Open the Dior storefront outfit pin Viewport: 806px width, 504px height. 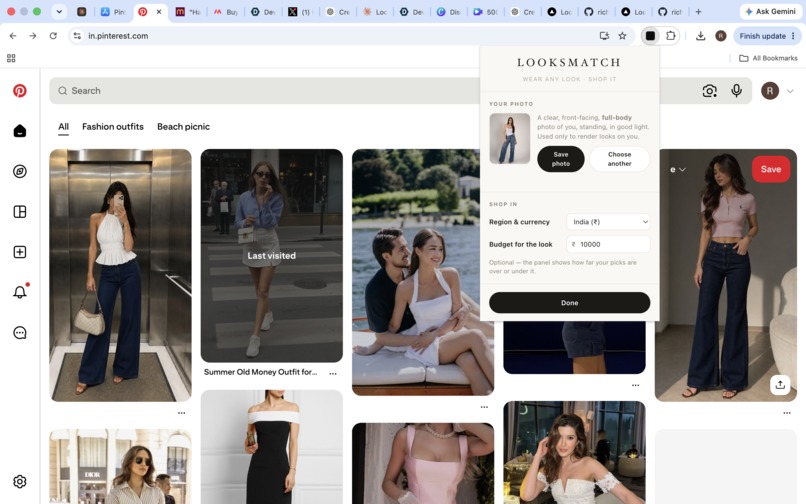click(120, 466)
